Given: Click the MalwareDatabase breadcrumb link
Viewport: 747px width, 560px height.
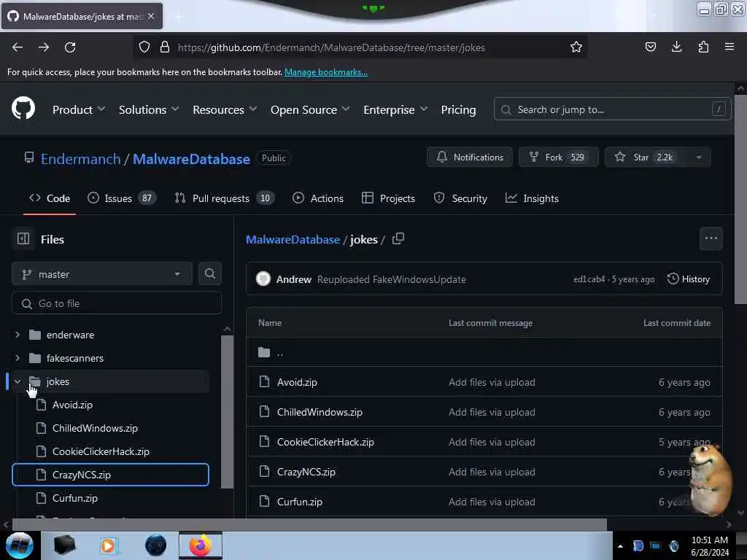Looking at the screenshot, I should [x=293, y=239].
